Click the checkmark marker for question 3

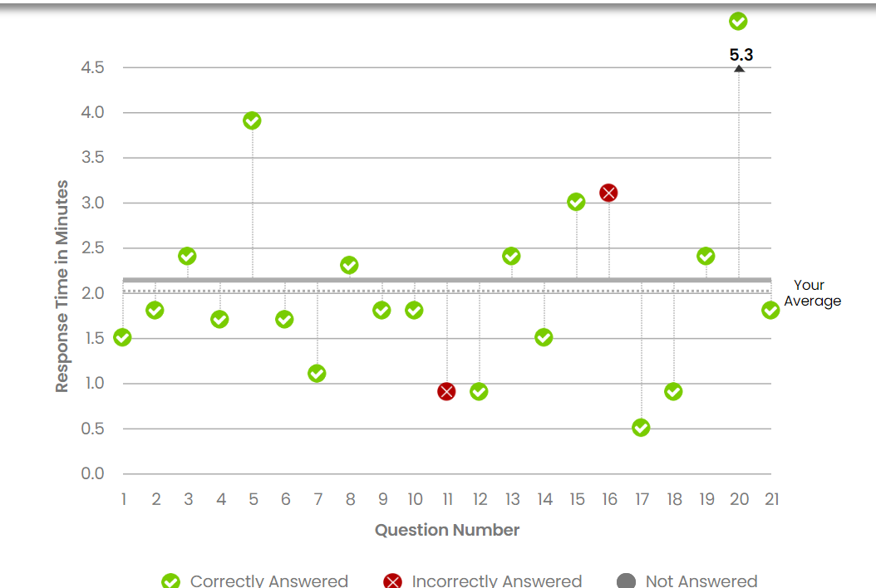(x=187, y=256)
